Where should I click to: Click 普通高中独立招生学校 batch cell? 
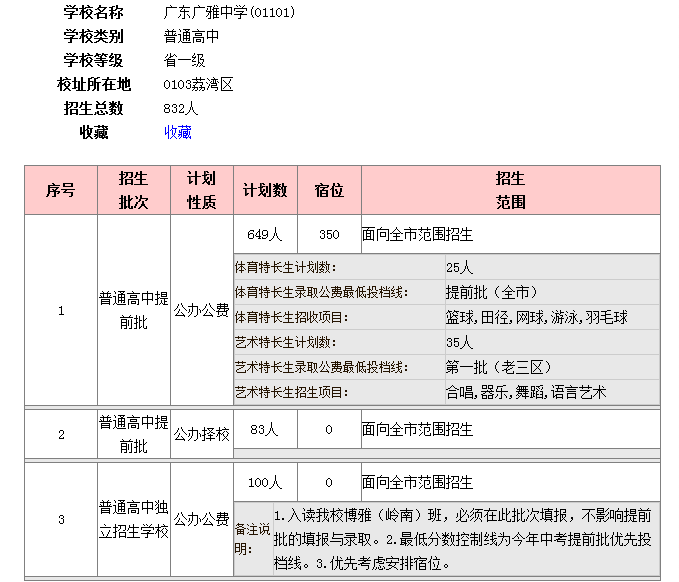click(134, 519)
